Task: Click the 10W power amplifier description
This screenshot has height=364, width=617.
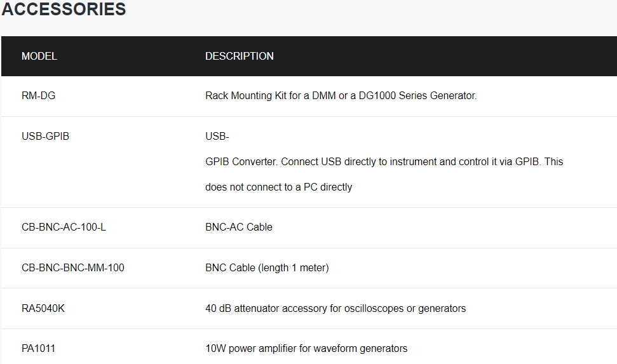Action: 306,348
